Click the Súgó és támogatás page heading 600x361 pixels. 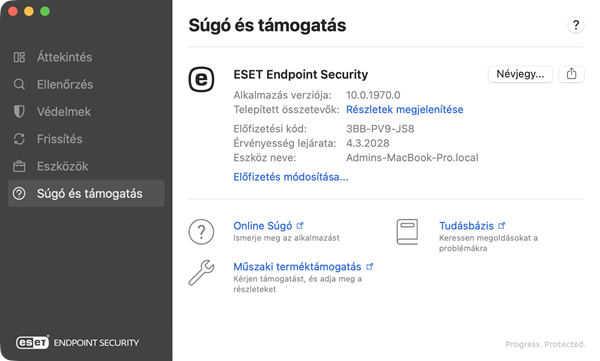(267, 25)
